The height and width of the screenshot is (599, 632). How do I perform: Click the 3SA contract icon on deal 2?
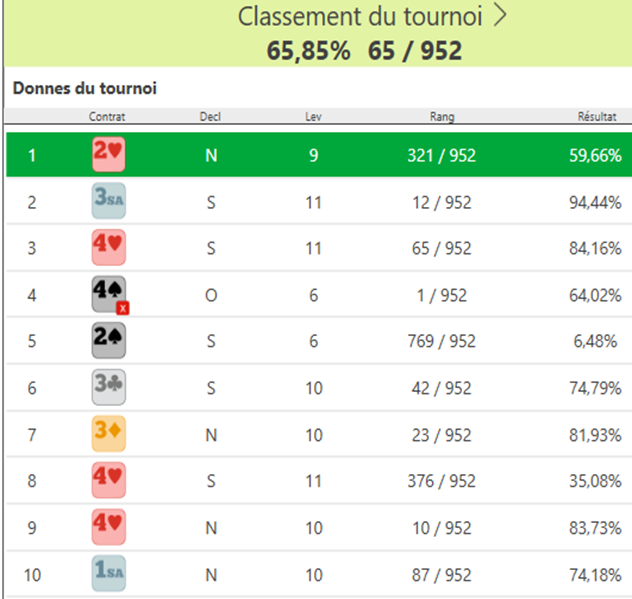(108, 201)
